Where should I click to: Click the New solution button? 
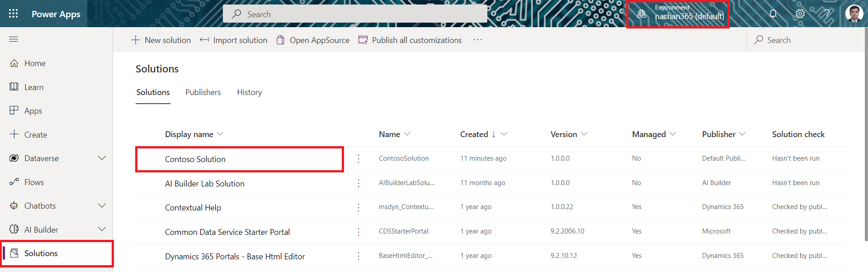pos(161,40)
